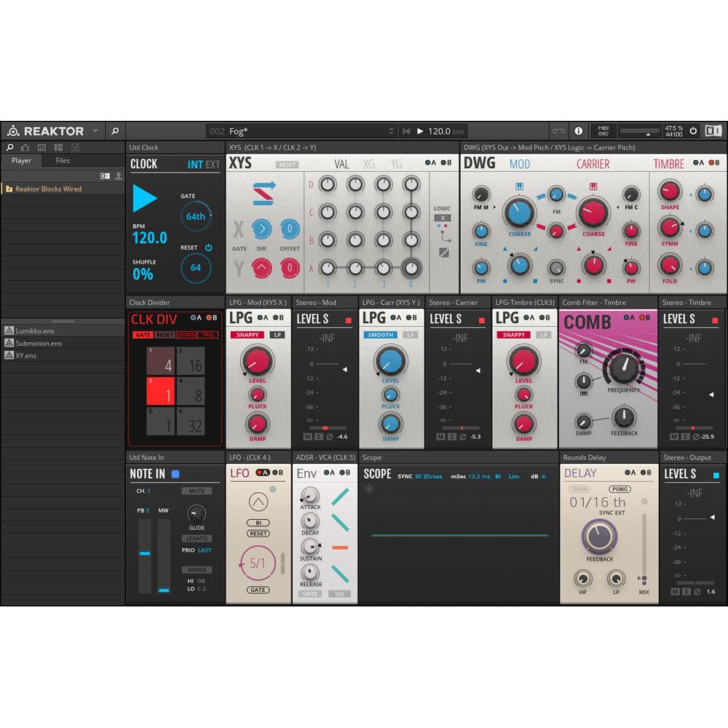The height and width of the screenshot is (728, 728).
Task: Click the LOGIC X button in the XYS block
Action: point(444,218)
